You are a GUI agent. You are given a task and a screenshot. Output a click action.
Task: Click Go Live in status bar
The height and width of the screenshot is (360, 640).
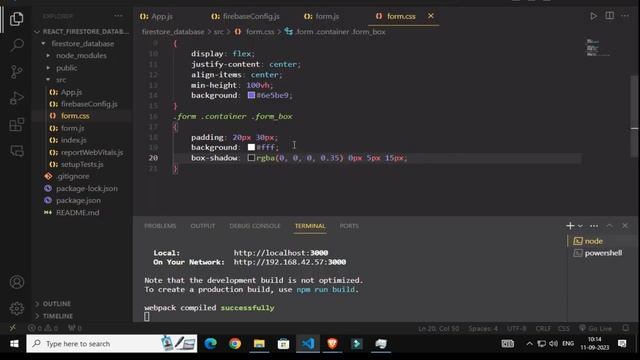click(595, 328)
